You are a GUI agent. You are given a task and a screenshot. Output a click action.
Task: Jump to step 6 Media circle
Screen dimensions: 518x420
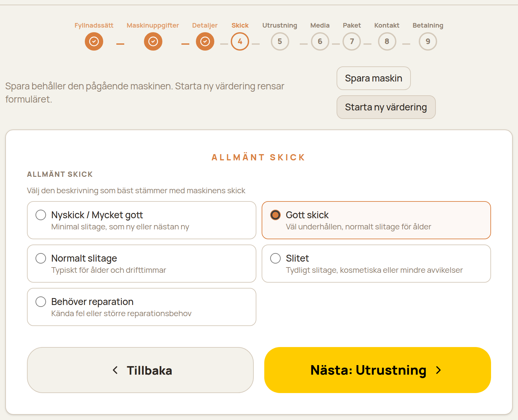click(x=320, y=41)
